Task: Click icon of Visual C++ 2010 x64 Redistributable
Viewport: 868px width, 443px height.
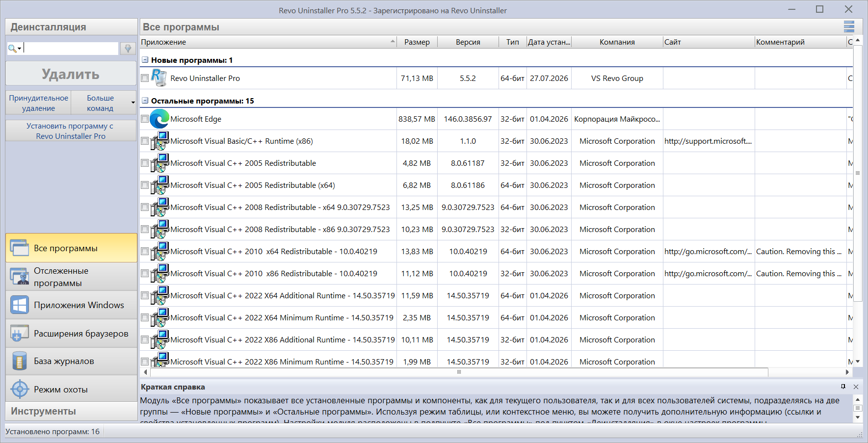Action: pos(159,251)
